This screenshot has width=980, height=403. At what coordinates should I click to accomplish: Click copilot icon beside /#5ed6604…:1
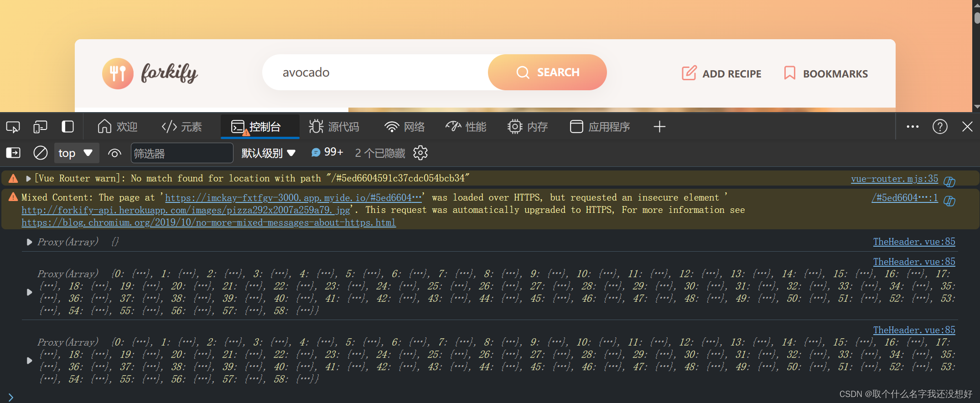click(949, 201)
